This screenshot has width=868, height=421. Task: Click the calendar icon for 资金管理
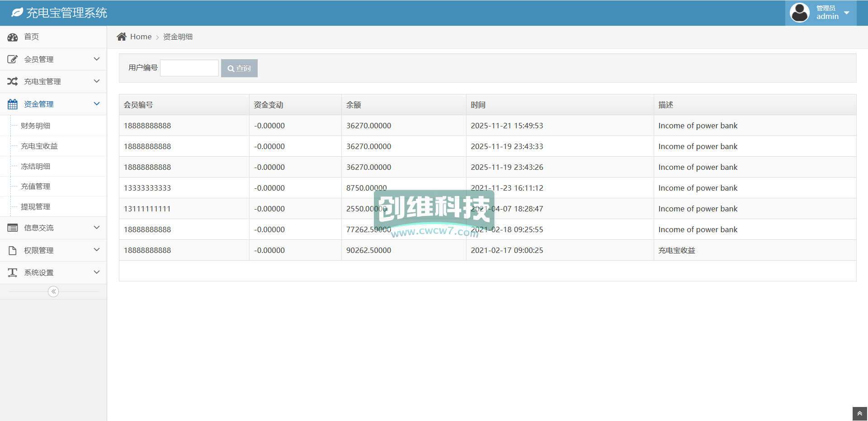coord(13,104)
